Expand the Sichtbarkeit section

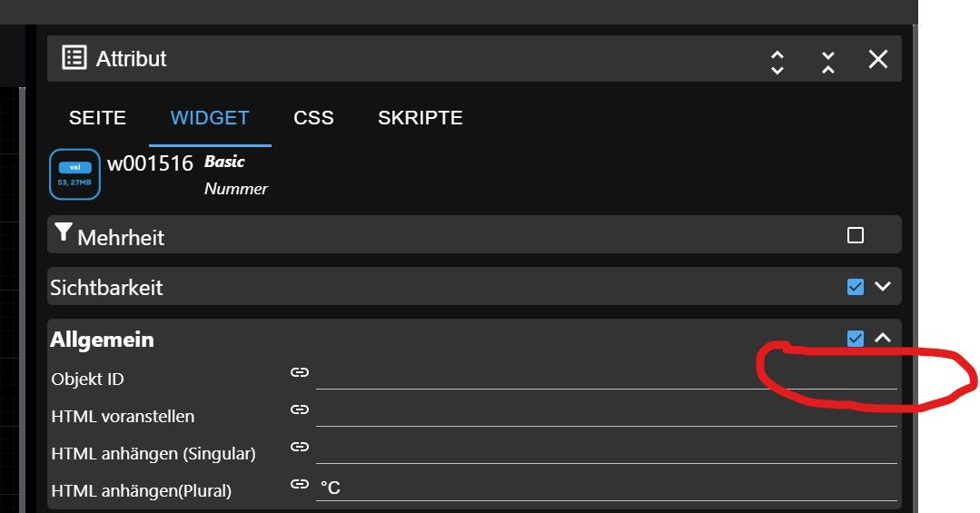[x=883, y=287]
